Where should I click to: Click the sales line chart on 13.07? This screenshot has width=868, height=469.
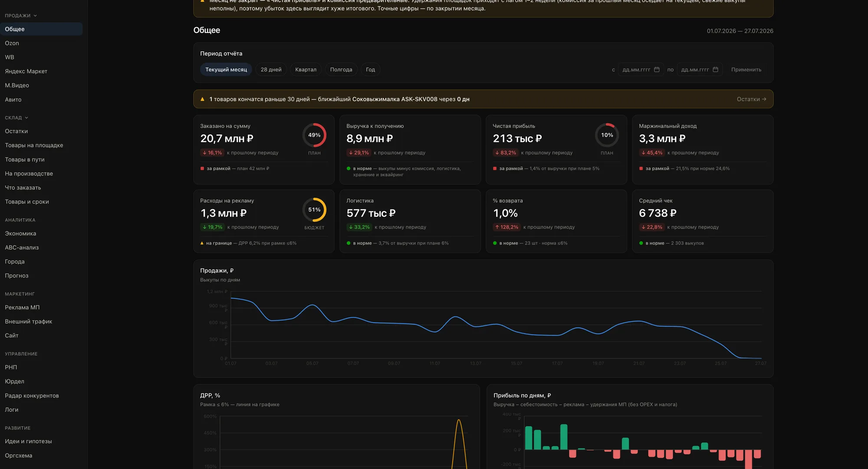476,327
